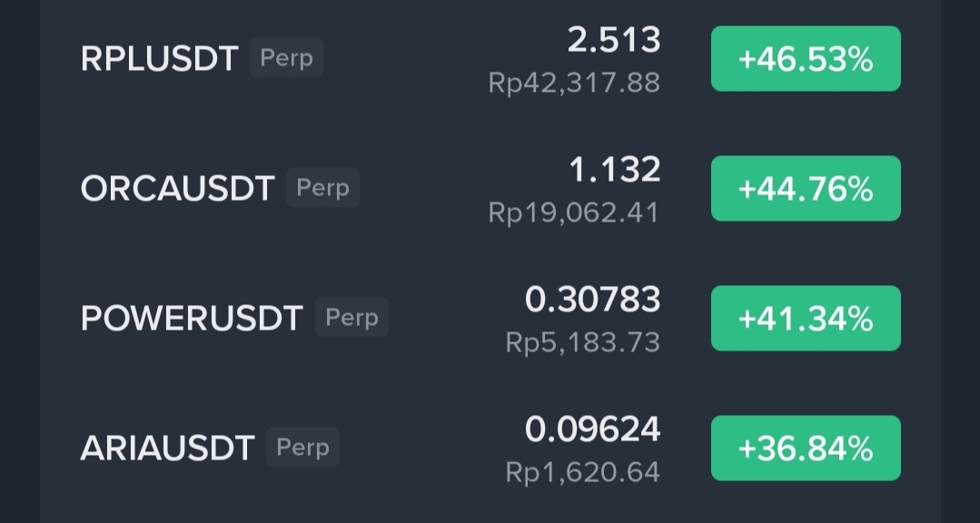The width and height of the screenshot is (980, 523).
Task: Select the POWERUSDT price 0.30783
Action: 592,300
